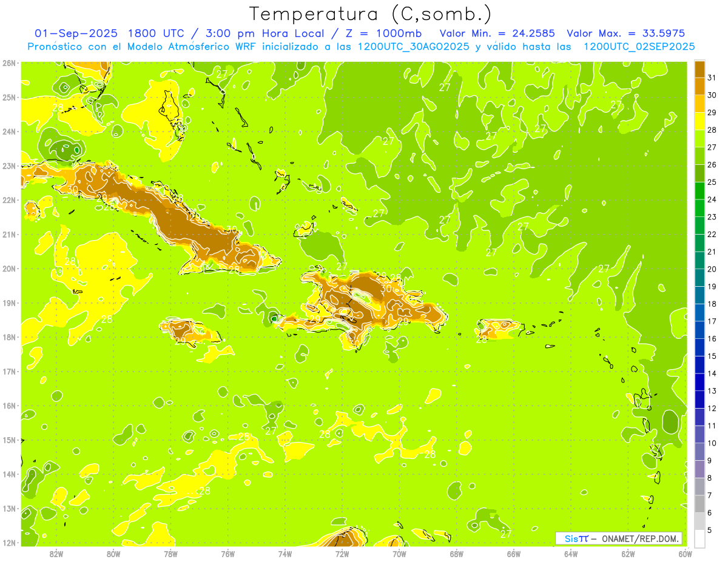Click the legend value '20'
This screenshot has height=562, width=728.
712,269
